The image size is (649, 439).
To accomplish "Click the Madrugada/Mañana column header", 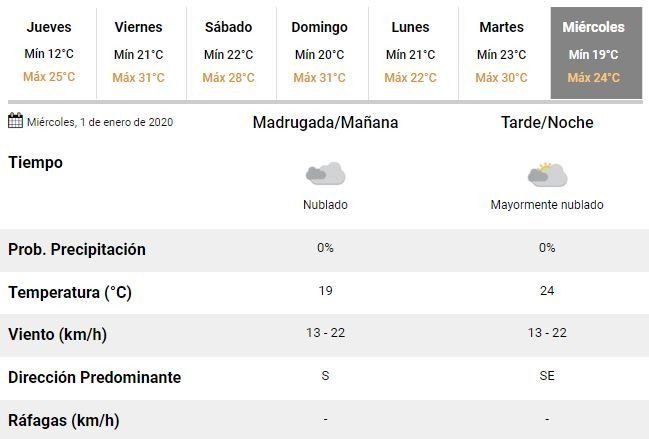I will point(325,123).
